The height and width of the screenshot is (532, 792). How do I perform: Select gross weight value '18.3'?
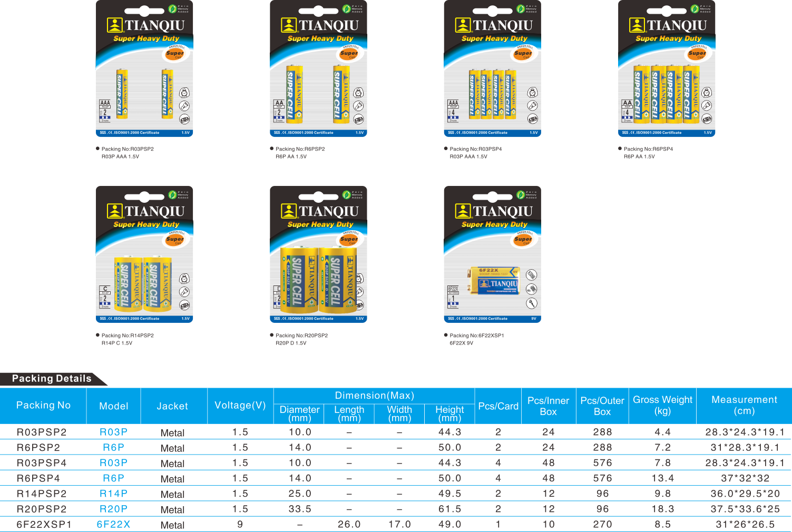[663, 509]
